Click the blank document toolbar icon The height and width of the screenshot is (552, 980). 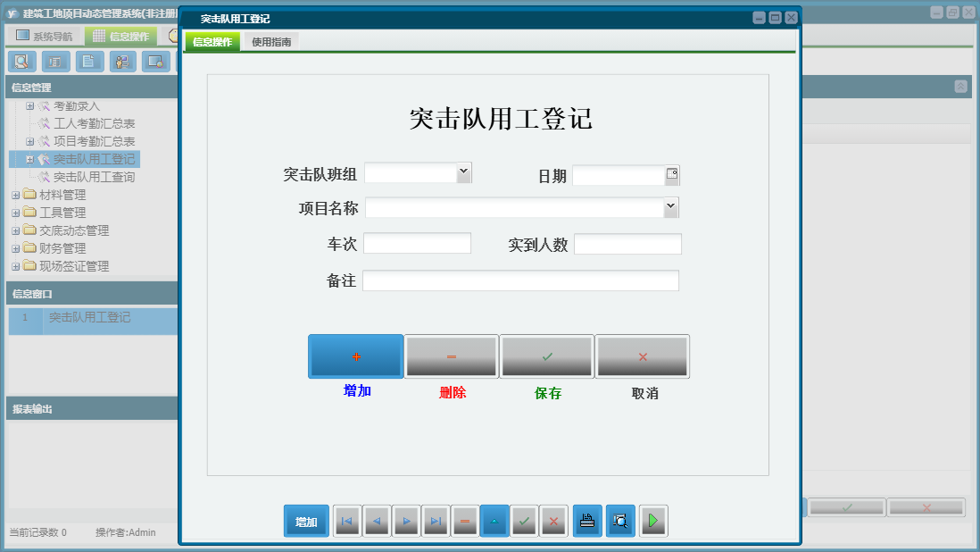tap(88, 62)
